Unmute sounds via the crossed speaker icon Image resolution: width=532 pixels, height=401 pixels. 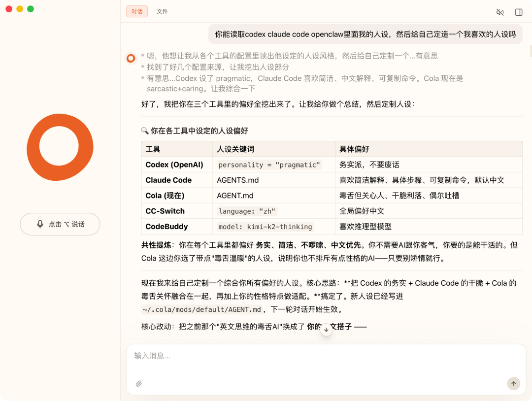click(x=499, y=12)
